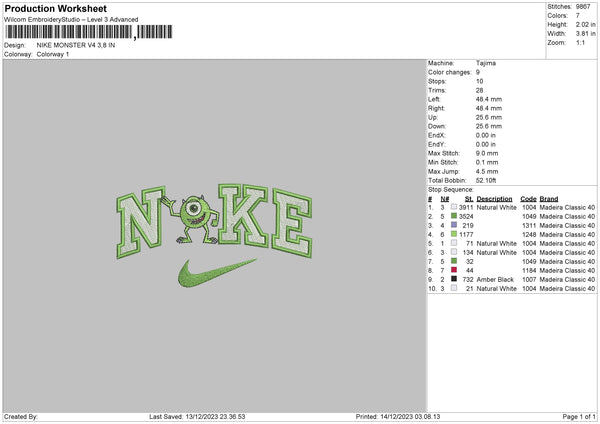Click 'Printed: 14/12/2023' footer text
Image resolution: width=600 pixels, height=424 pixels.
pyautogui.click(x=398, y=417)
